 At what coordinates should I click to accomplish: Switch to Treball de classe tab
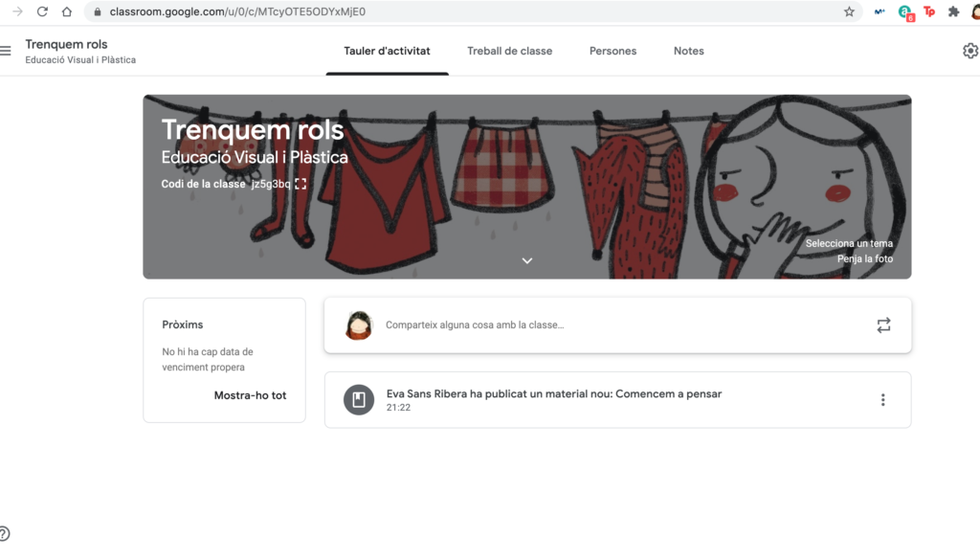(x=509, y=52)
